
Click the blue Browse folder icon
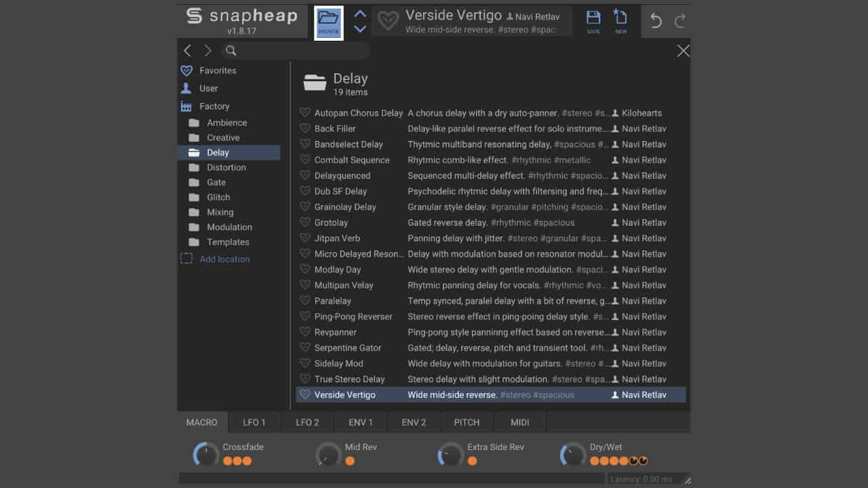(328, 20)
